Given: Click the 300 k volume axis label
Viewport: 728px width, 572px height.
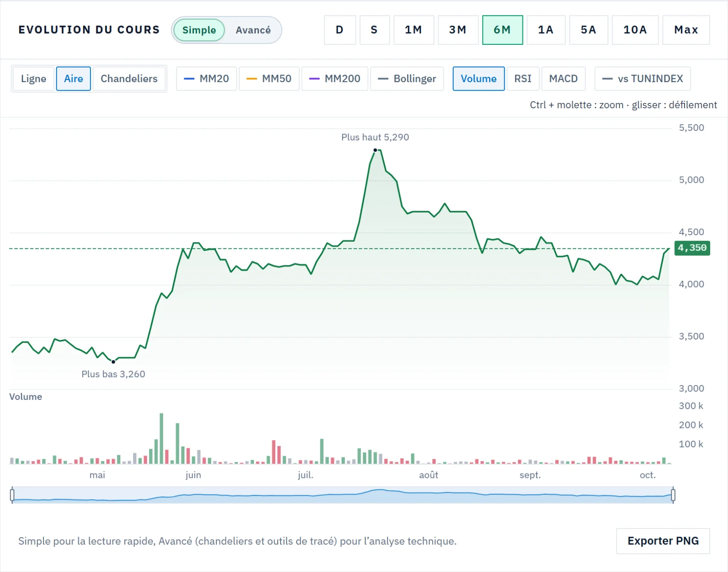Looking at the screenshot, I should 691,406.
